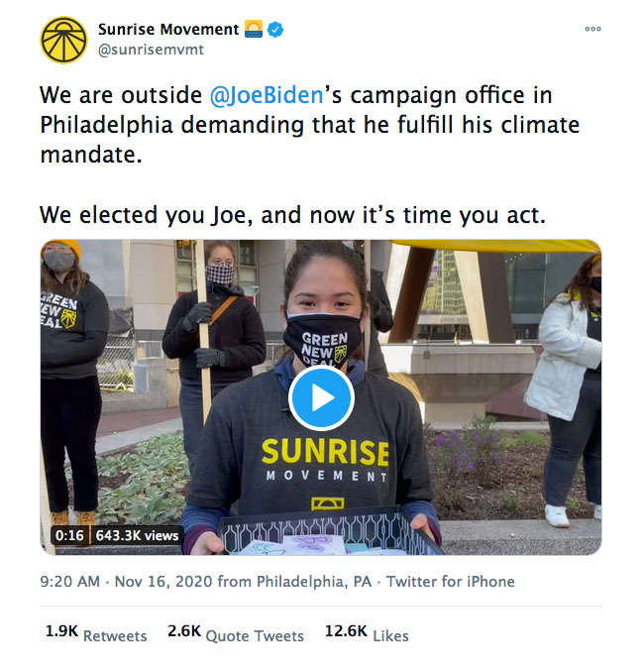644x669 pixels.
Task: Click the sunrise emoji beside account name
Action: pos(254,29)
